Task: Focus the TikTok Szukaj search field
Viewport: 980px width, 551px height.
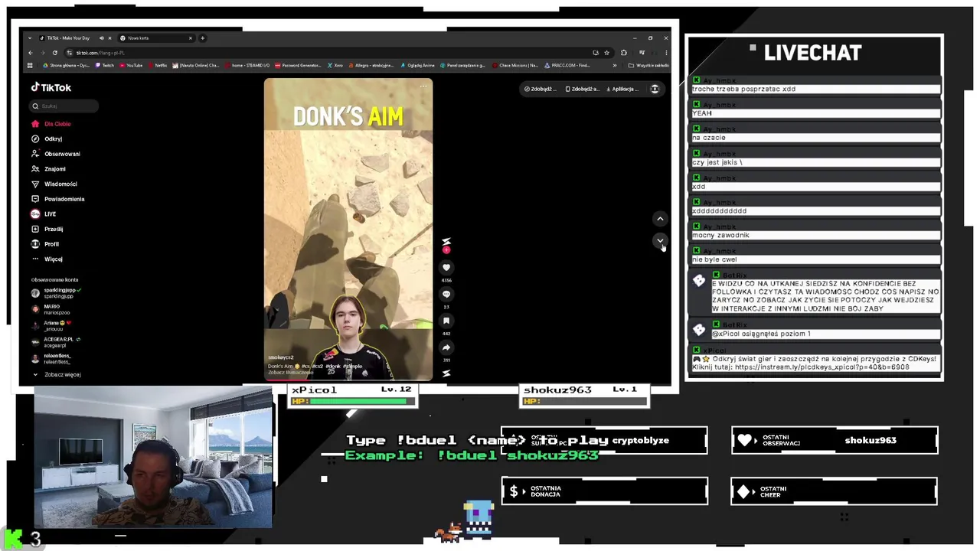Action: tap(64, 106)
